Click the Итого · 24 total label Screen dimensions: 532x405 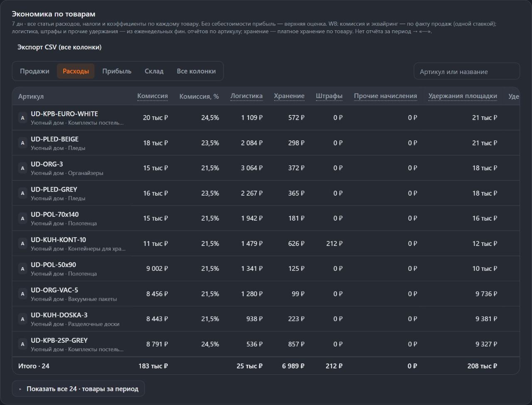pos(34,366)
